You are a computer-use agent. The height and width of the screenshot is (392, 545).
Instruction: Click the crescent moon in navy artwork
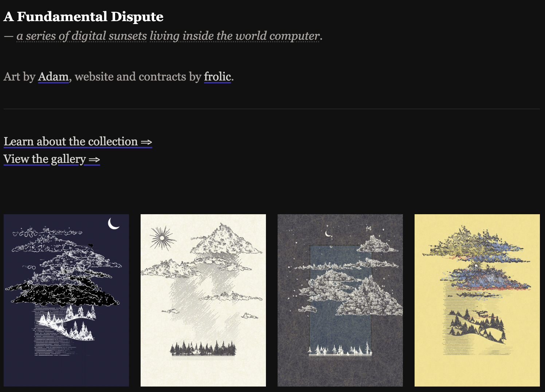(x=114, y=223)
